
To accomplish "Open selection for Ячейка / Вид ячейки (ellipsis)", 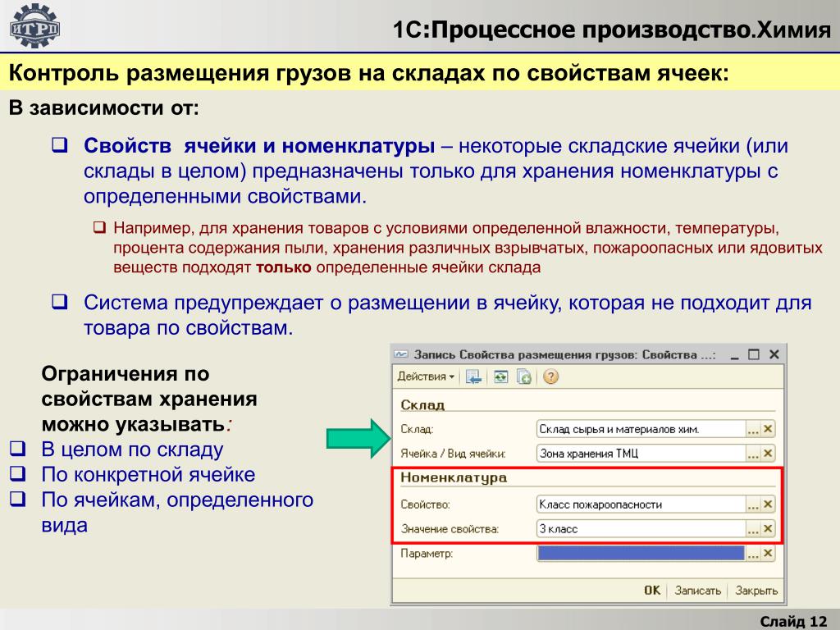I will click(x=753, y=453).
